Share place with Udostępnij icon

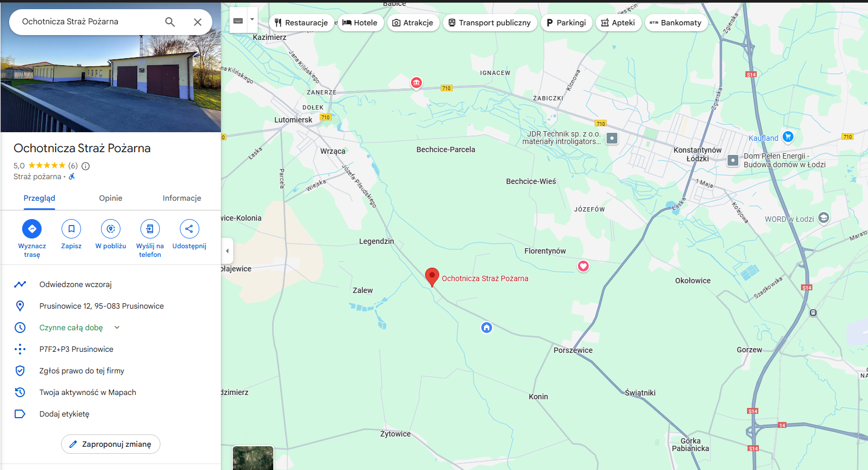pyautogui.click(x=189, y=229)
